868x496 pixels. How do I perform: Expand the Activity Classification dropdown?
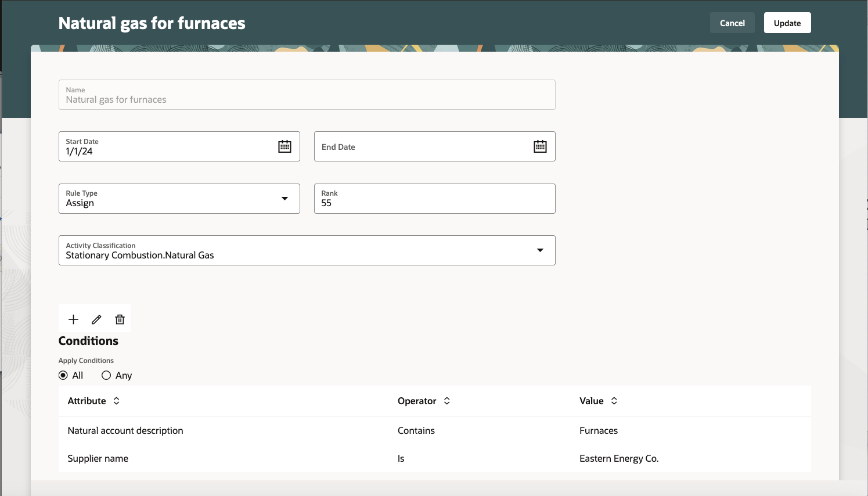pos(540,250)
